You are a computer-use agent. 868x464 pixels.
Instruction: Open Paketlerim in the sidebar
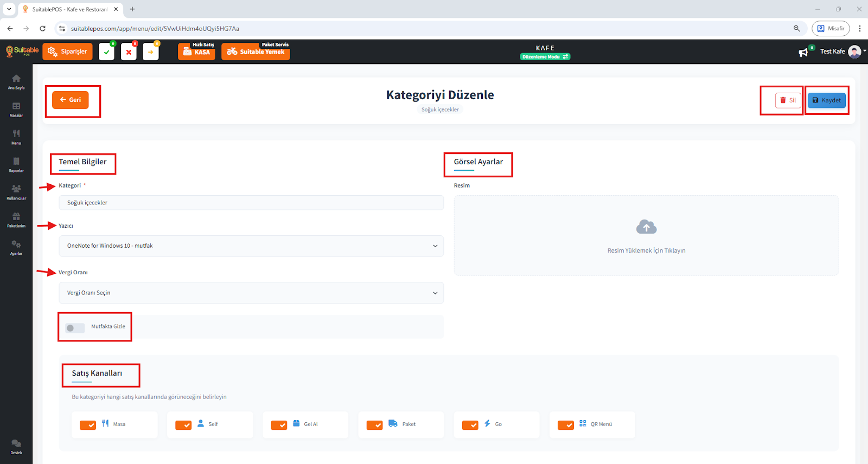click(16, 220)
